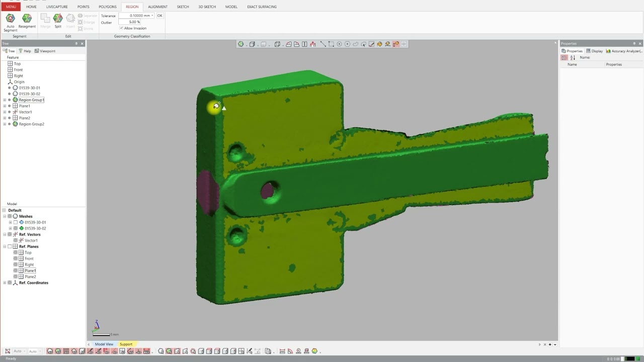Click Shrink in the Edit group
The image size is (644, 362).
coord(86,29)
